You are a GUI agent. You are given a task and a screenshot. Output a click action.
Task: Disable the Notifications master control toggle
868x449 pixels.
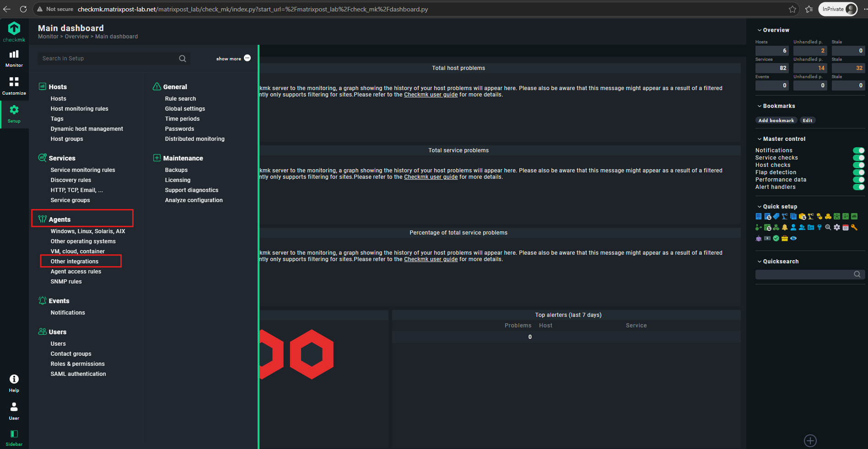(858, 150)
